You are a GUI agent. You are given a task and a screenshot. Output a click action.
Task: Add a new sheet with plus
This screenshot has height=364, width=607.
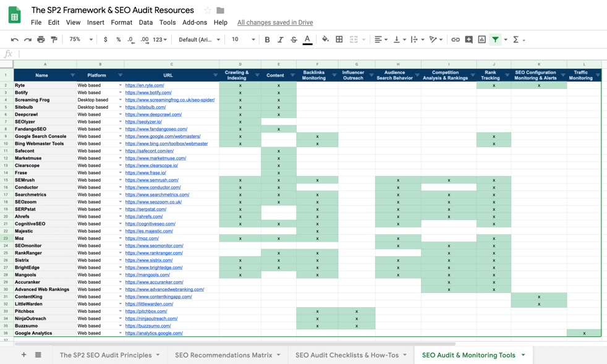click(x=23, y=355)
